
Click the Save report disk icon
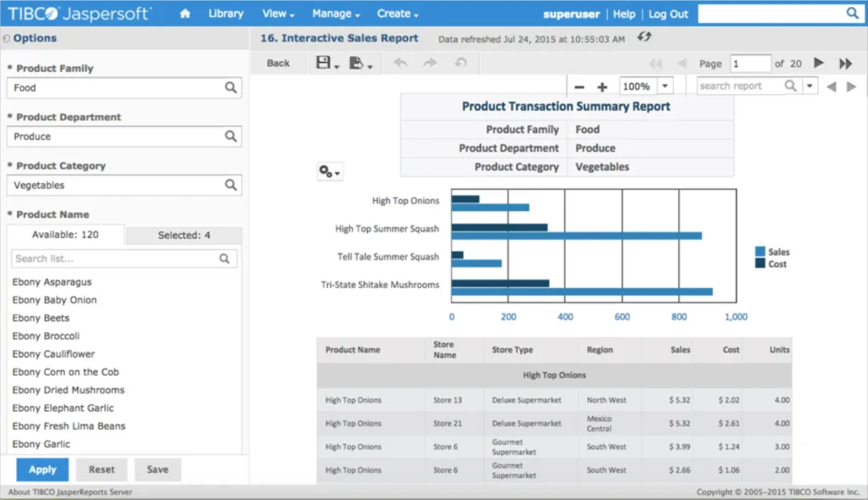click(x=323, y=63)
